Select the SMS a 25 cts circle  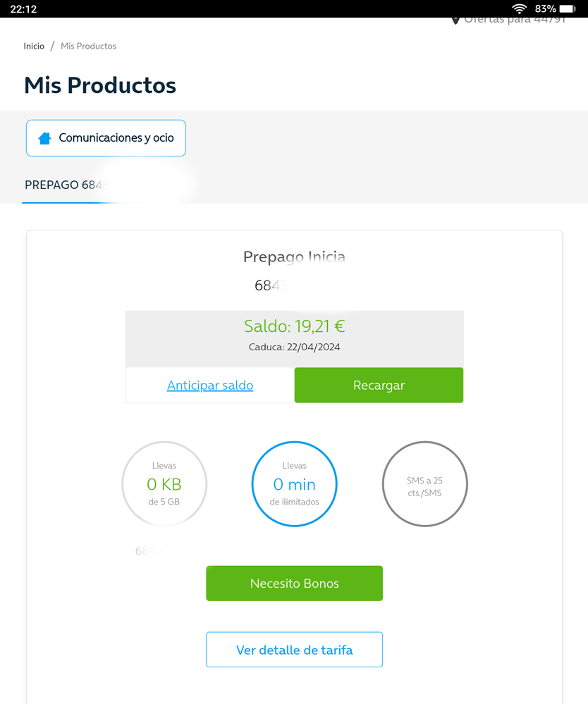tap(424, 484)
